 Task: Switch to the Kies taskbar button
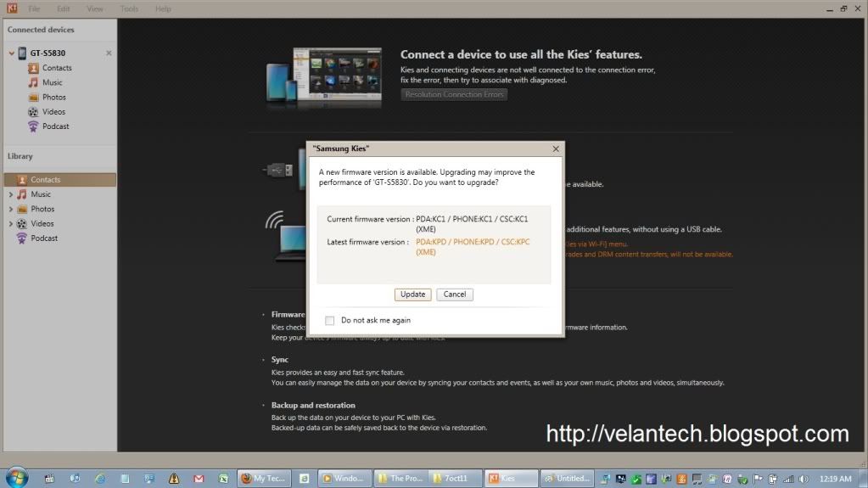[x=511, y=478]
